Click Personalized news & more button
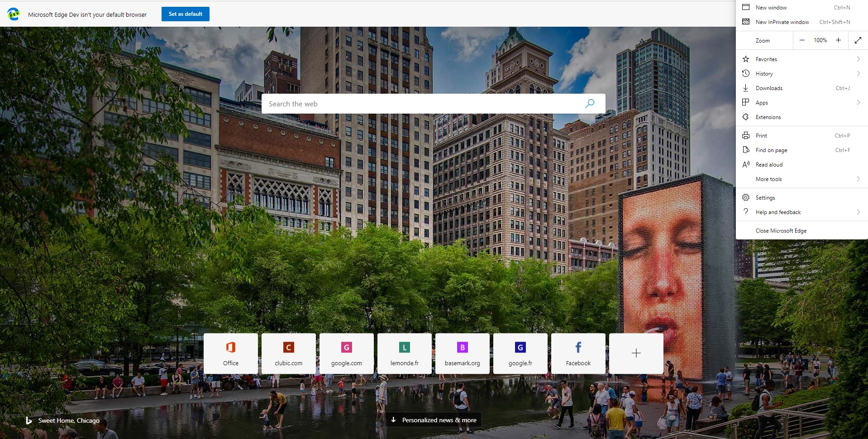 tap(434, 420)
